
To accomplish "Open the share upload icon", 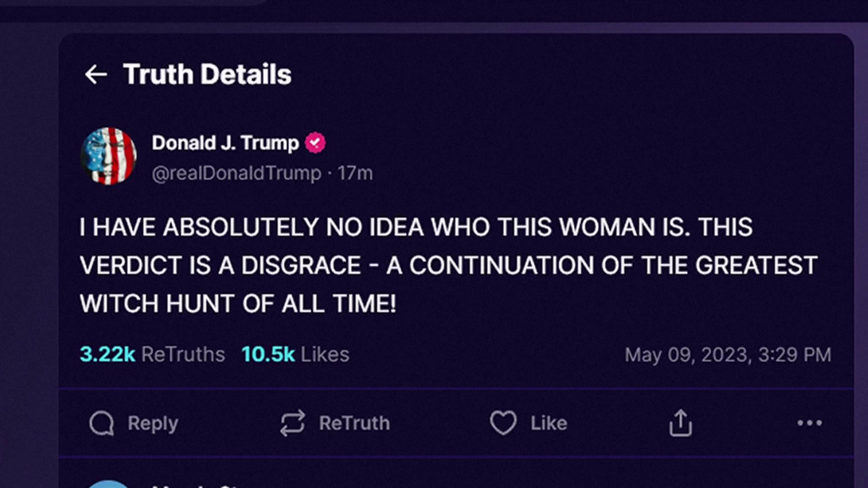I will [680, 423].
